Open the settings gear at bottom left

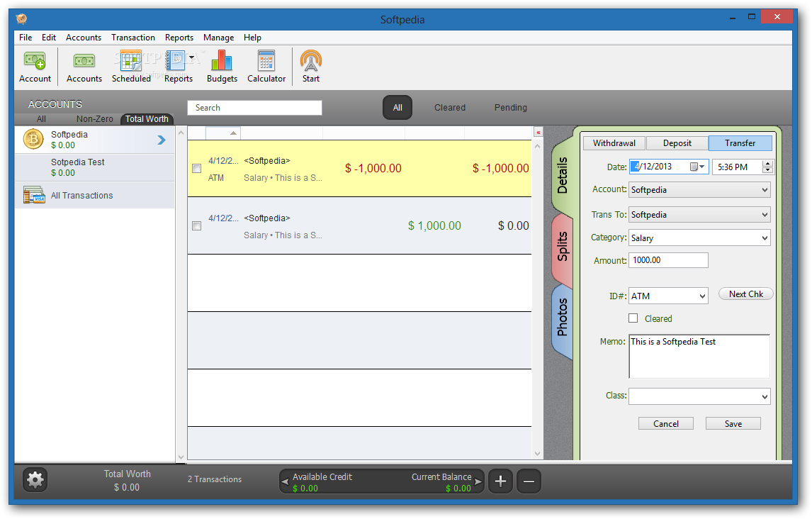tap(35, 480)
